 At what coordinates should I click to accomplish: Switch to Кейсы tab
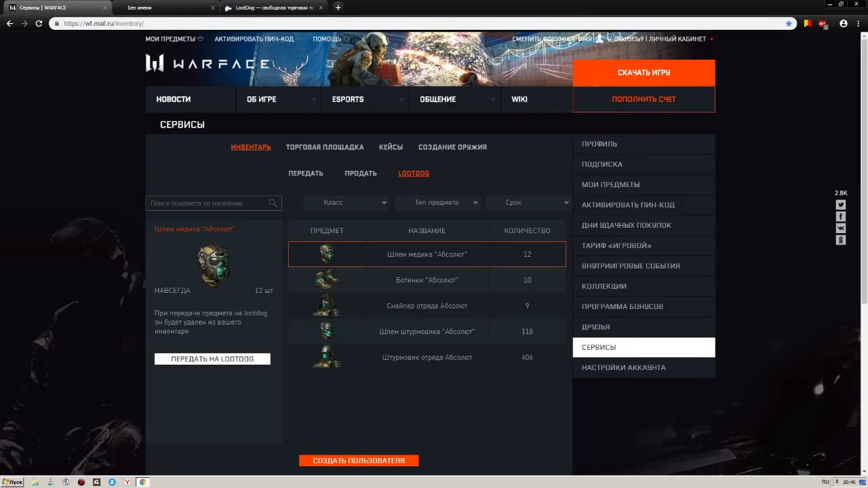(391, 147)
